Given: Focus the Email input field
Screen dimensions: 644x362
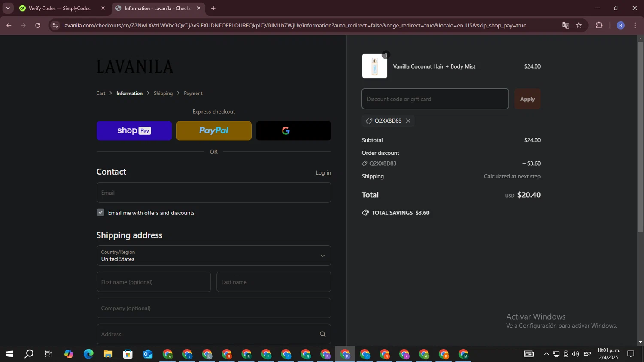Looking at the screenshot, I should (214, 193).
